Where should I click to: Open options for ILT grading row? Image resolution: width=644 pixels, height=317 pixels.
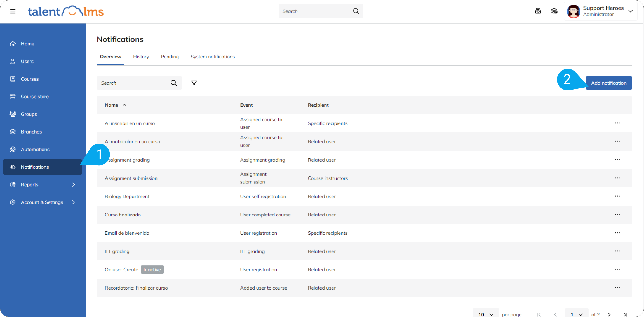click(617, 251)
